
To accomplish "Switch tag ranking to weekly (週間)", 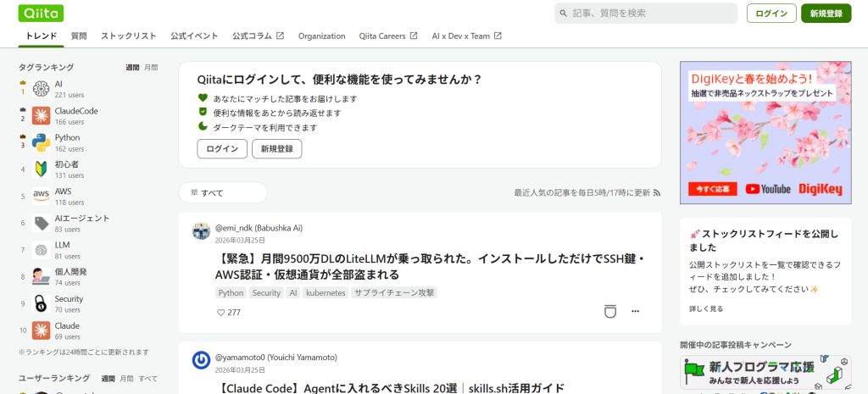I will click(132, 67).
